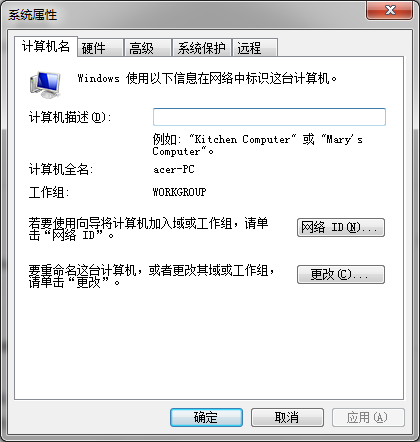The image size is (420, 442).
Task: Click the 计算机描述(D) label
Action: click(x=70, y=117)
